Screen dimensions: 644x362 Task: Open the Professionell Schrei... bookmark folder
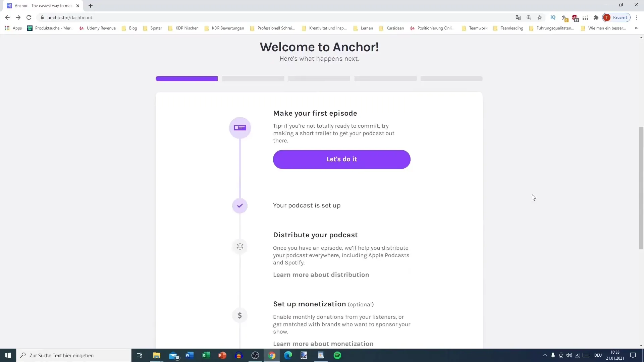[272, 28]
